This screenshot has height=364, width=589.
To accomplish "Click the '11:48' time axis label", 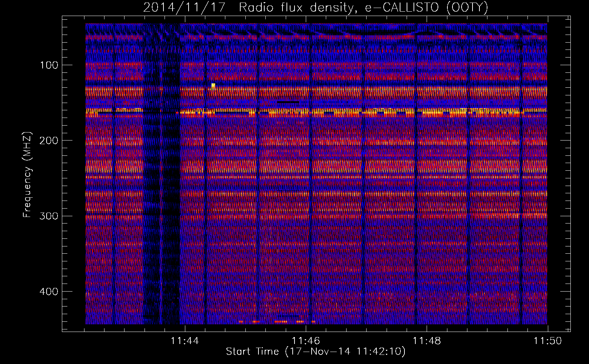I will pyautogui.click(x=427, y=341).
